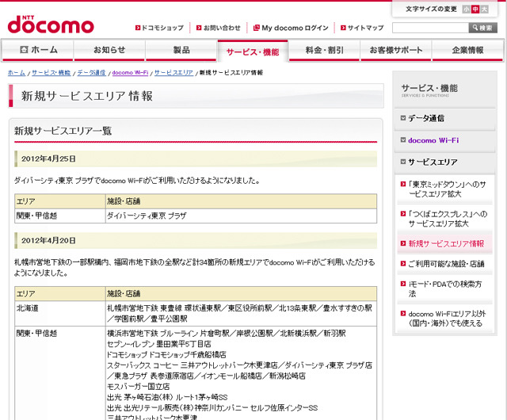Click the My docomo window icon

257,28
